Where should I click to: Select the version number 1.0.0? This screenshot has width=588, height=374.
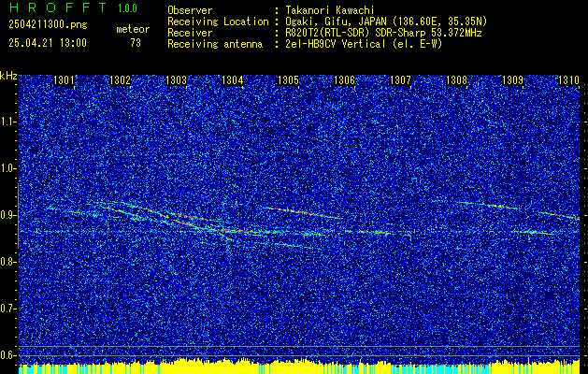[x=127, y=8]
